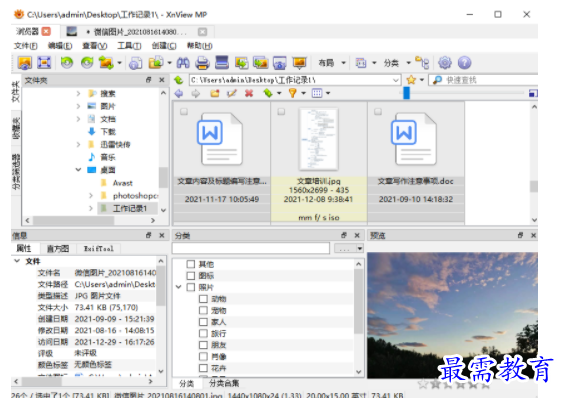Image resolution: width=562 pixels, height=401 pixels.
Task: Switch to the ExifTool tab
Action: [x=99, y=248]
